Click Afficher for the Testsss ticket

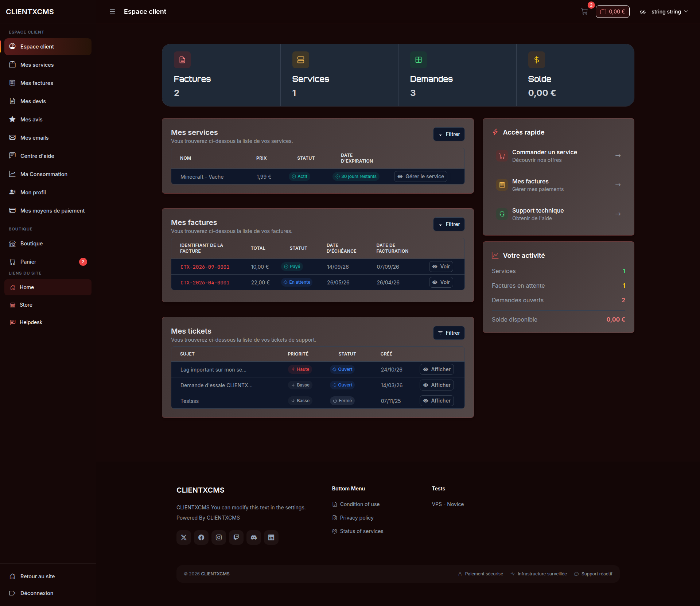click(x=437, y=401)
